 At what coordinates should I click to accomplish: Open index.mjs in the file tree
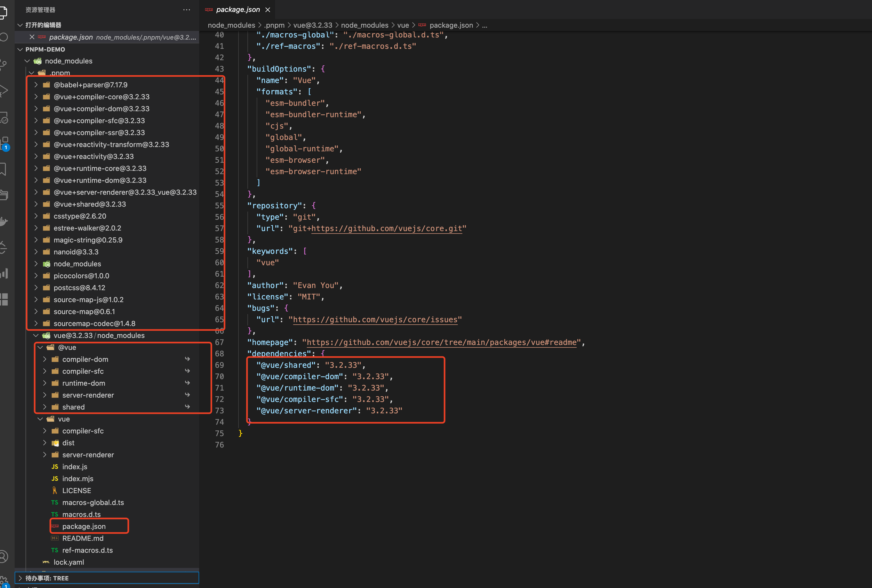click(78, 478)
